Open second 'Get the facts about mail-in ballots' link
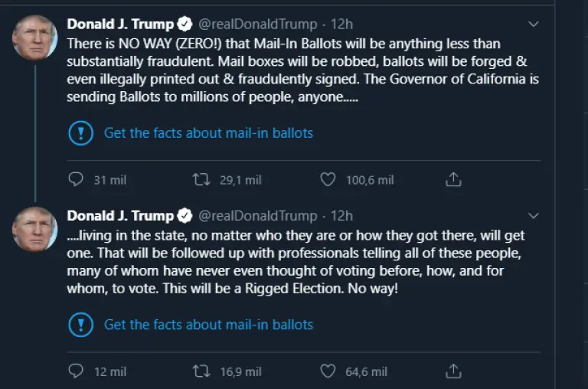The width and height of the screenshot is (588, 389). click(x=208, y=324)
